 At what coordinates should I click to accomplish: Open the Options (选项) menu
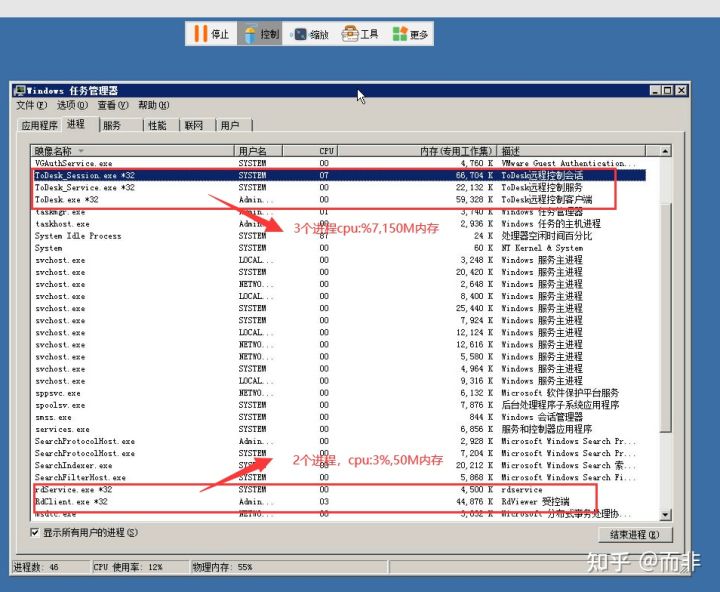(x=72, y=105)
